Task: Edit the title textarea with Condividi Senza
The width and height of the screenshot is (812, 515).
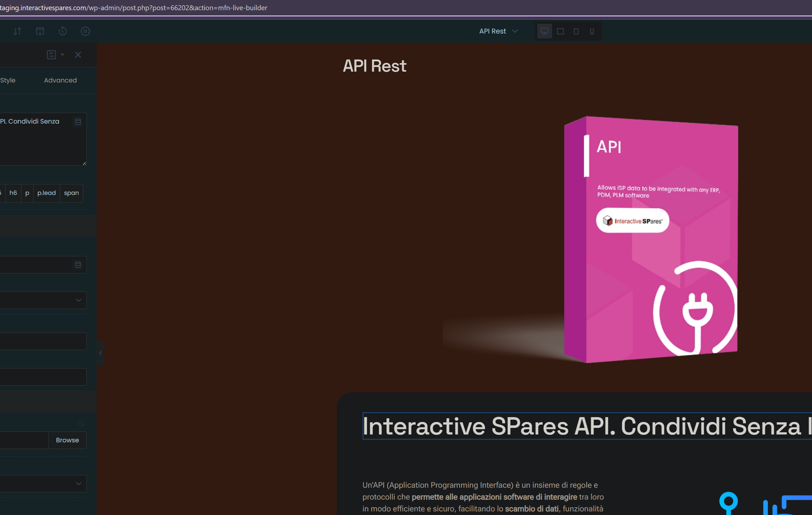Action: click(x=43, y=139)
